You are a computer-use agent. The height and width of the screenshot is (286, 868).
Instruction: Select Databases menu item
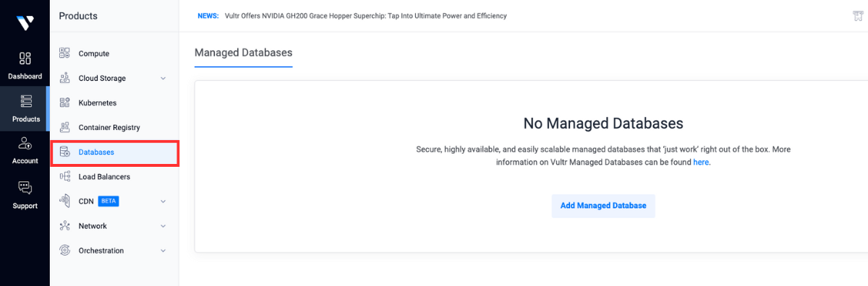(114, 152)
